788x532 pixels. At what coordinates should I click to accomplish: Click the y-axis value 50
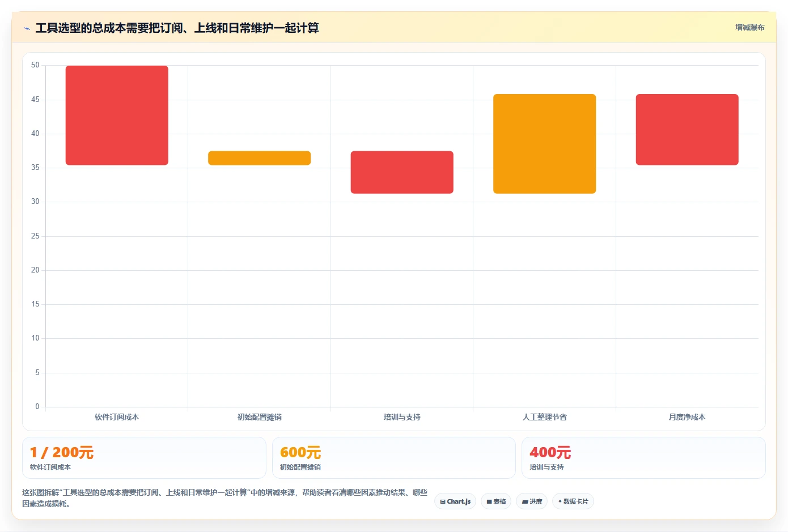(x=35, y=65)
